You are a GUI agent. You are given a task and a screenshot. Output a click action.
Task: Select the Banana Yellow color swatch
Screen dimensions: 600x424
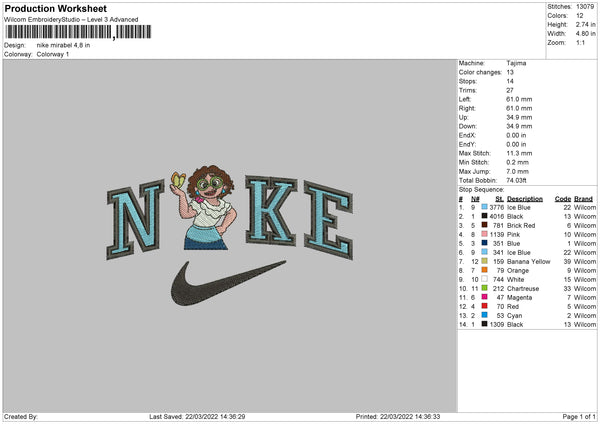coord(484,261)
